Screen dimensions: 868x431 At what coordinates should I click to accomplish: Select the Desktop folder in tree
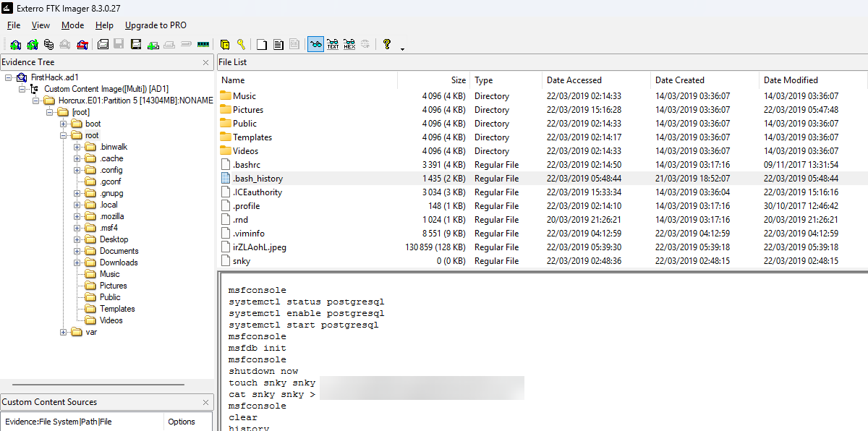114,239
